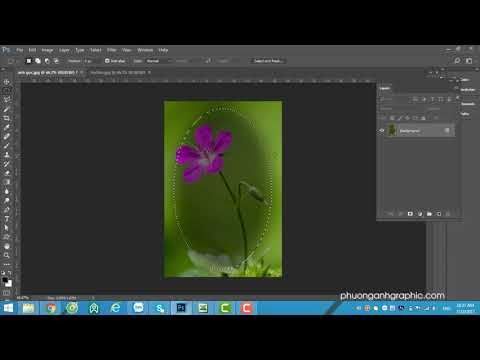The image size is (480, 360).
Task: Hide the Background layer eye icon
Action: coord(382,131)
